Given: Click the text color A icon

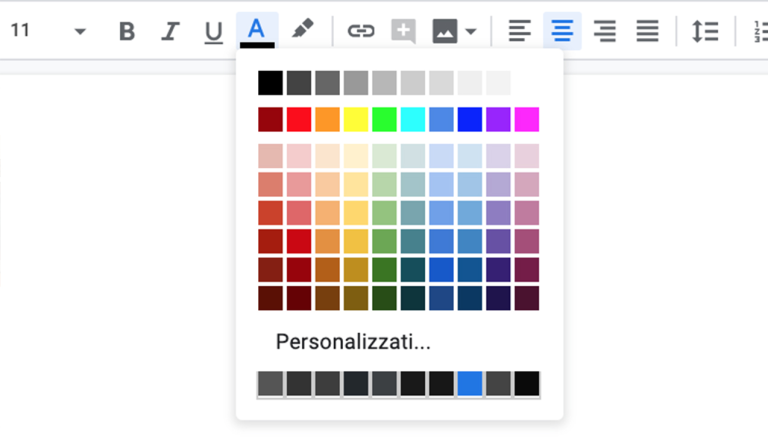Looking at the screenshot, I should click(257, 31).
